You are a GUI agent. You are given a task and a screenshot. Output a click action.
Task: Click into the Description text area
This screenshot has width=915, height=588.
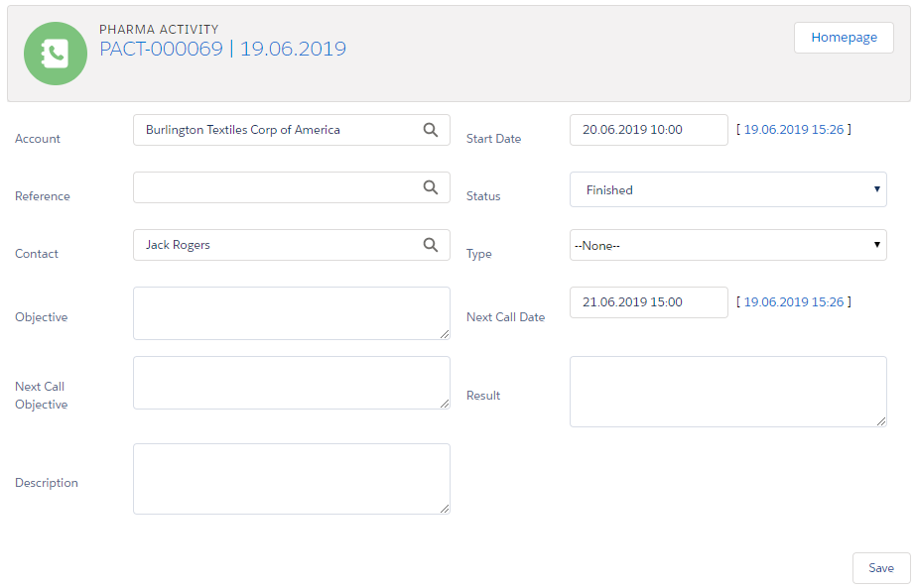[291, 479]
